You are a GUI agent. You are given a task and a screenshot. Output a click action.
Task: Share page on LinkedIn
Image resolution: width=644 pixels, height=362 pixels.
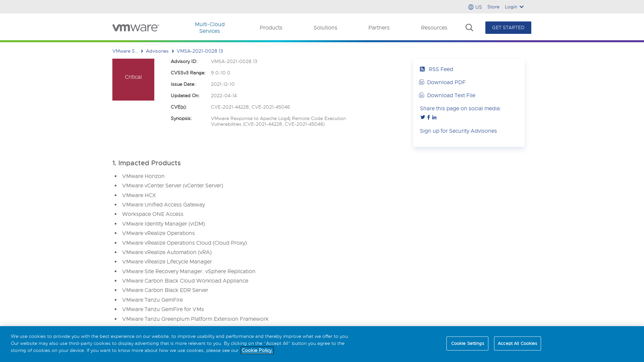tap(434, 117)
